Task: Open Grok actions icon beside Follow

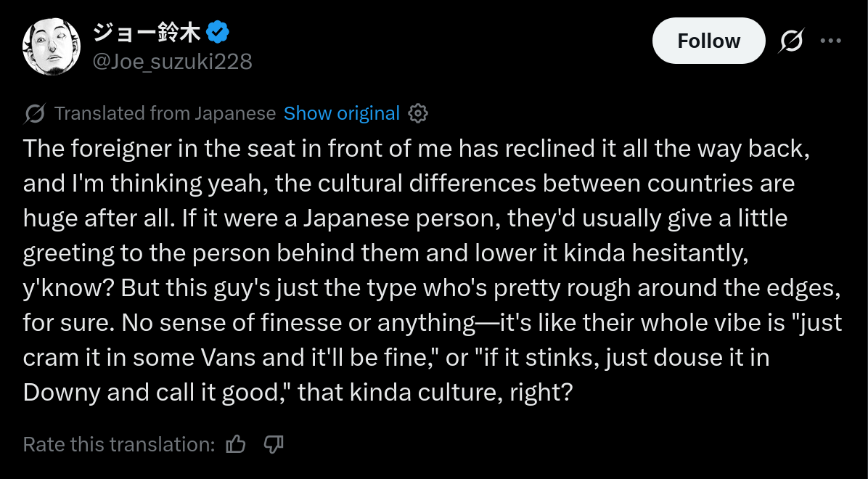Action: coord(791,41)
